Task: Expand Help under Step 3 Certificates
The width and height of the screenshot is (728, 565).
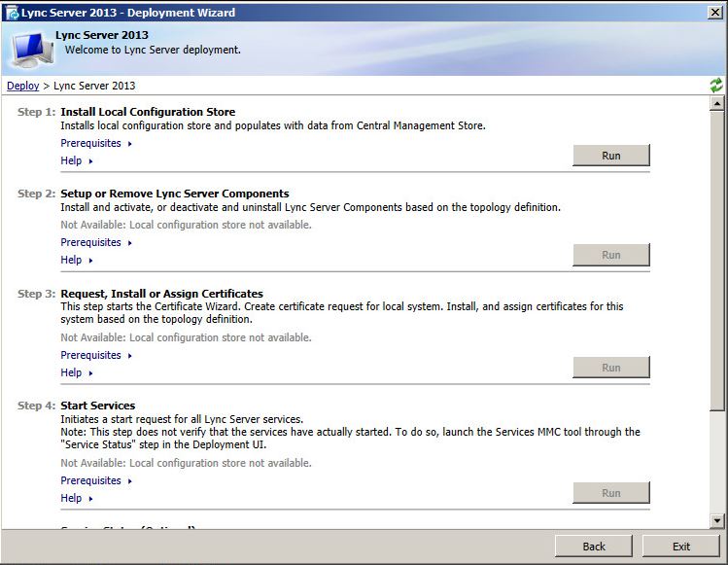Action: coord(77,372)
